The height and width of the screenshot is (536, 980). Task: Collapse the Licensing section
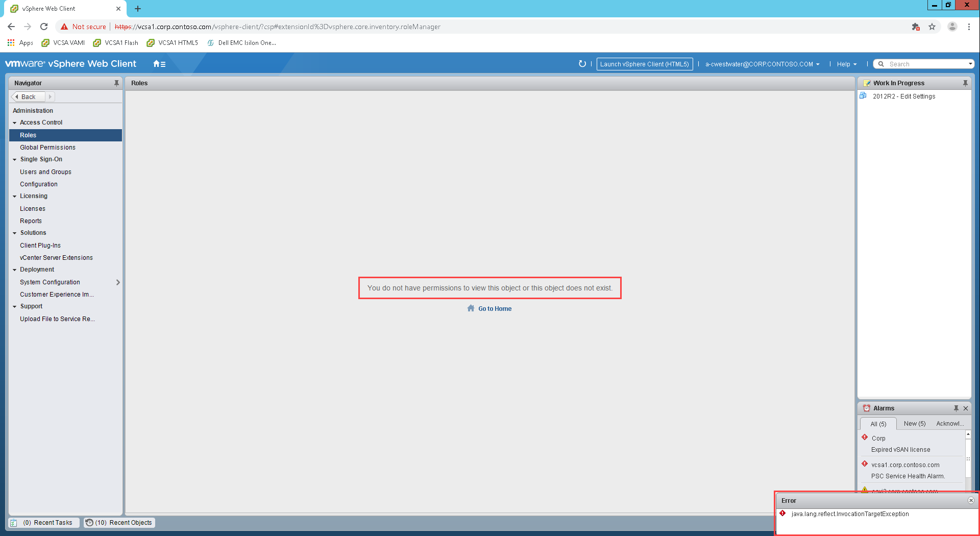click(x=15, y=197)
